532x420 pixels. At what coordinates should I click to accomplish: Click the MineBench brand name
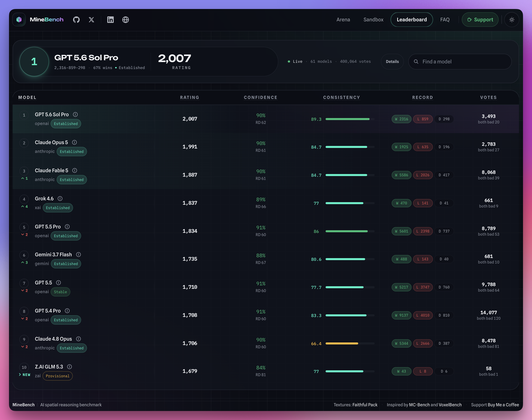click(47, 20)
